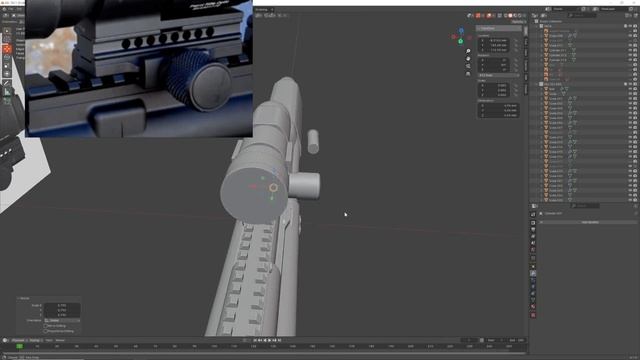Switch to the View tab in the sidebar
This screenshot has height=360, width=640.
[x=526, y=53]
